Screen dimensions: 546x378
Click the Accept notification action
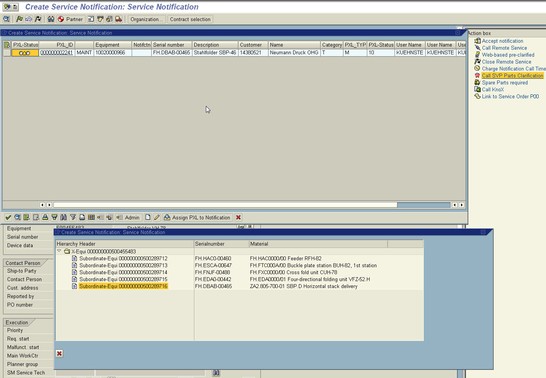(502, 41)
